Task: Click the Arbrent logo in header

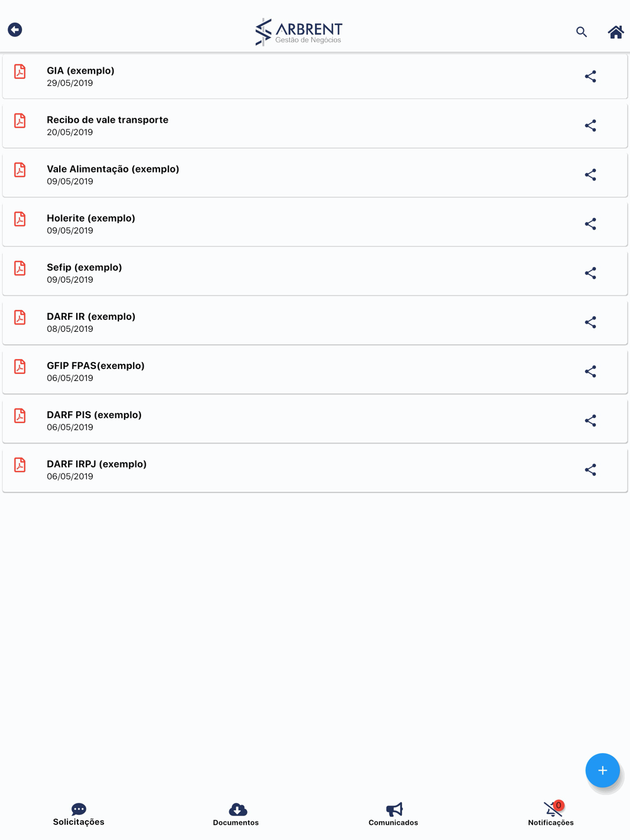Action: pos(299,31)
